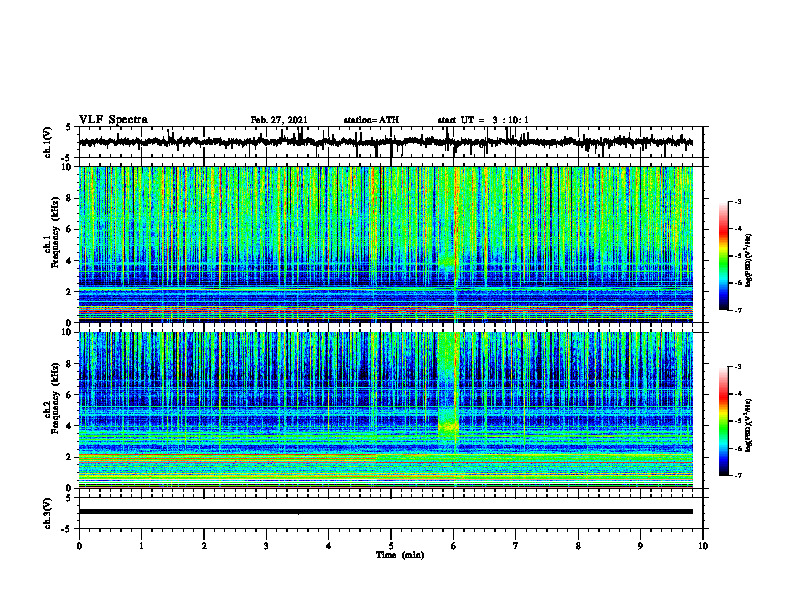Image resolution: width=792 pixels, height=612 pixels.
Task: Click the "-7" label on ch.2 color bar
Action: click(737, 475)
